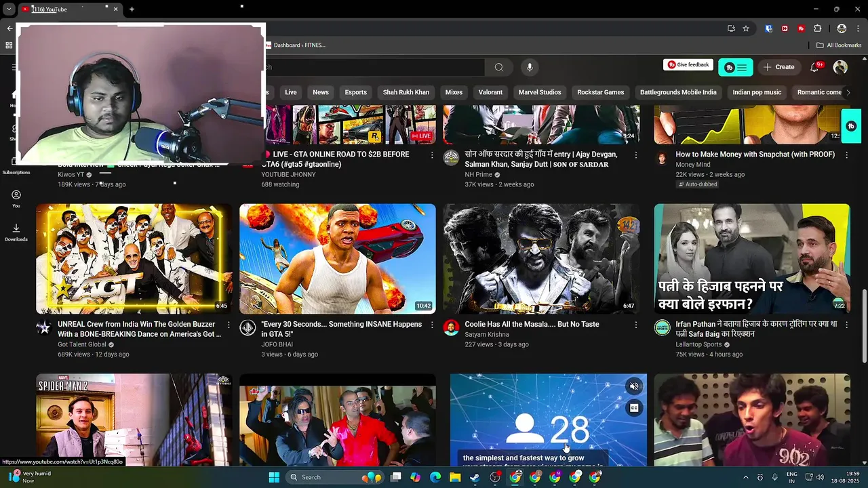Open options for the Snapchat money video
This screenshot has height=488, width=868.
pyautogui.click(x=846, y=155)
